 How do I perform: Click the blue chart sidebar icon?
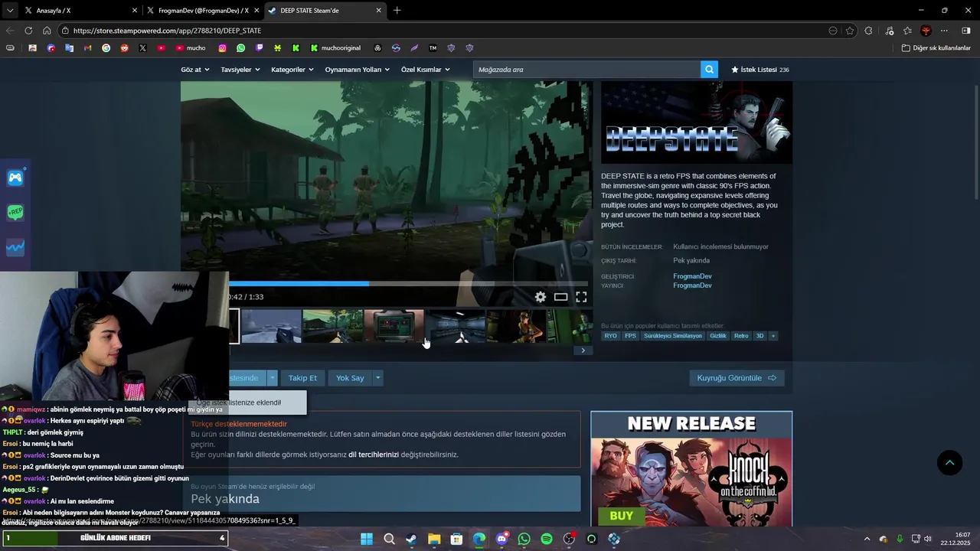15,247
